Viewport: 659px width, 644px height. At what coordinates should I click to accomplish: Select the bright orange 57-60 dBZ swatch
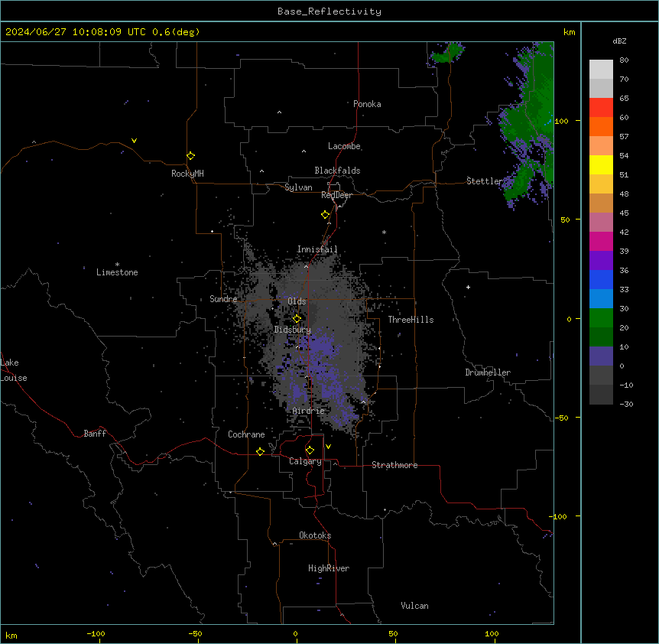(601, 126)
